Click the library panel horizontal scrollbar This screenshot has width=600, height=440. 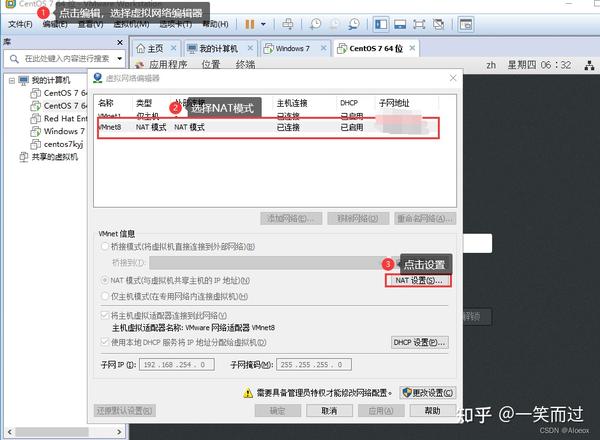(65, 432)
